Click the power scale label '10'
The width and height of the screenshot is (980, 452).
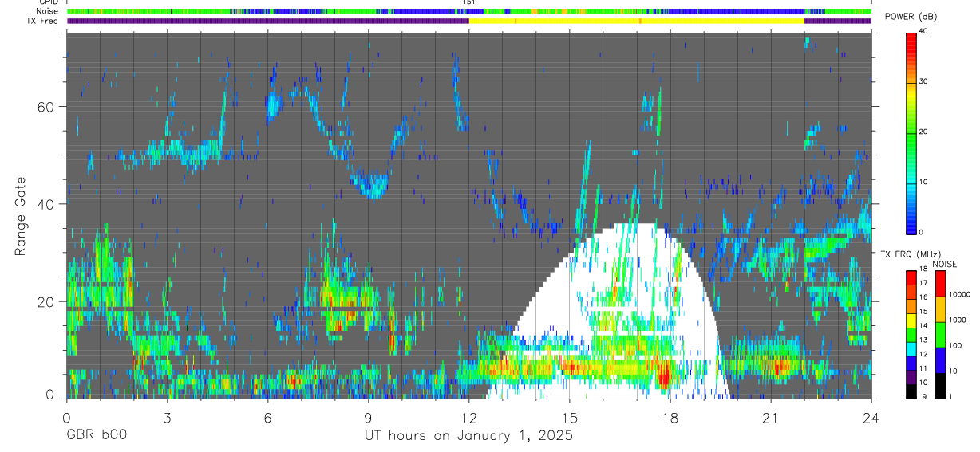point(924,183)
